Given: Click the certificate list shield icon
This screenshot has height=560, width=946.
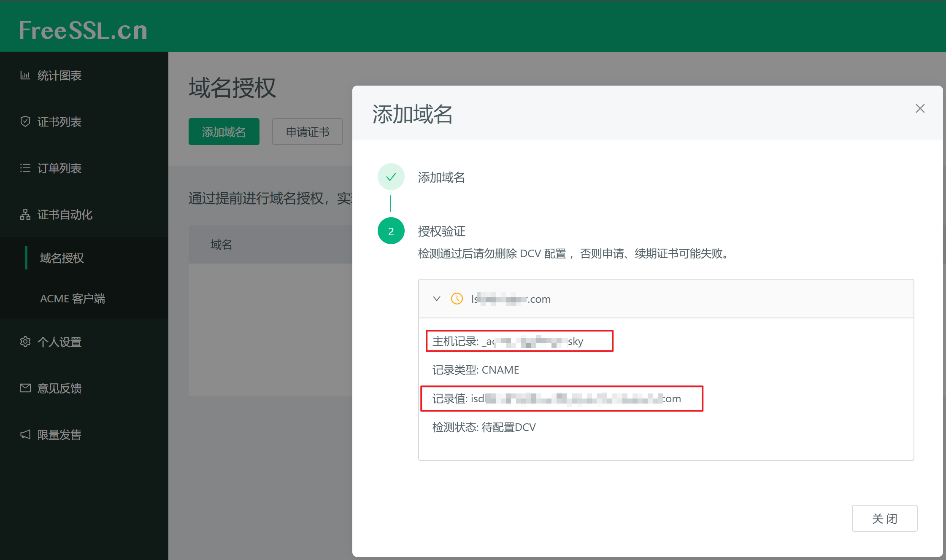Looking at the screenshot, I should click(x=25, y=121).
